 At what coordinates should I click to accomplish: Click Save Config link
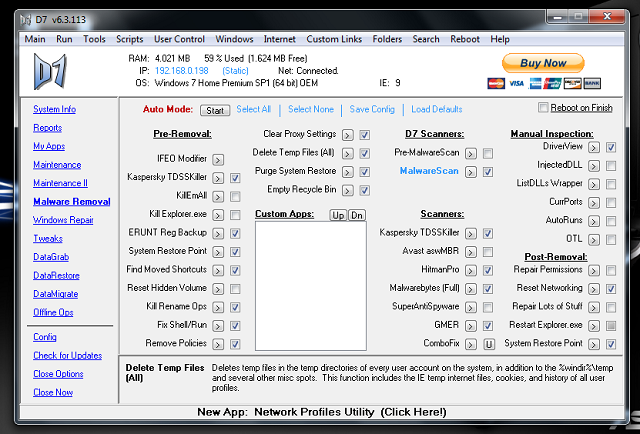pyautogui.click(x=372, y=109)
